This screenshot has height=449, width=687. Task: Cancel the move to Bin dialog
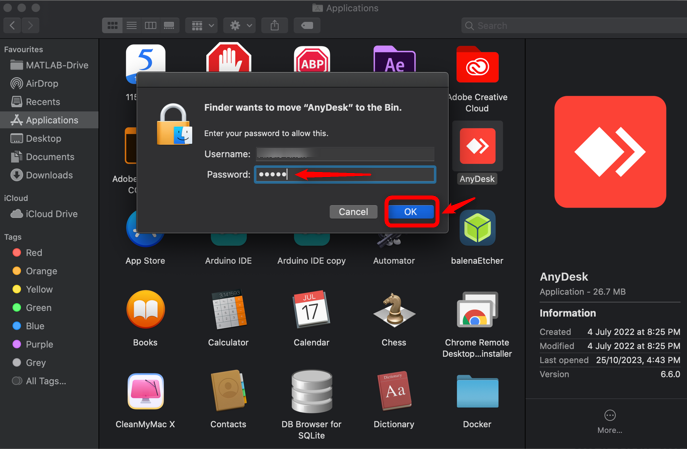353,212
